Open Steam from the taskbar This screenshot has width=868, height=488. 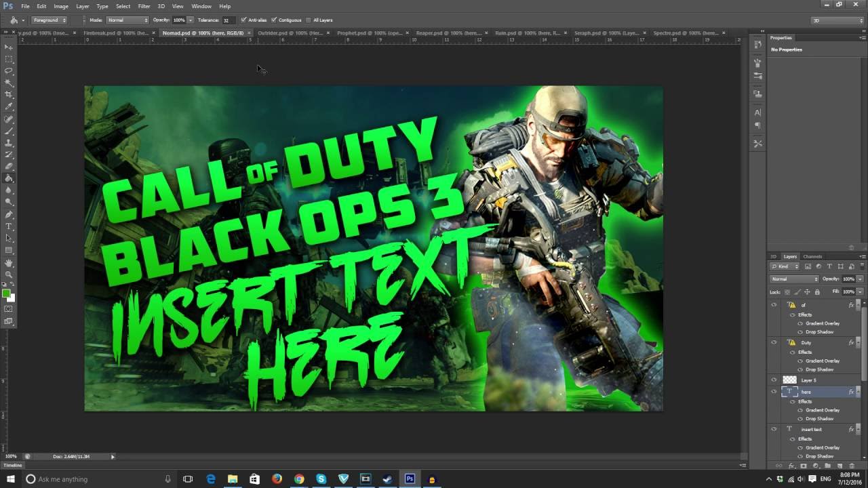(387, 479)
